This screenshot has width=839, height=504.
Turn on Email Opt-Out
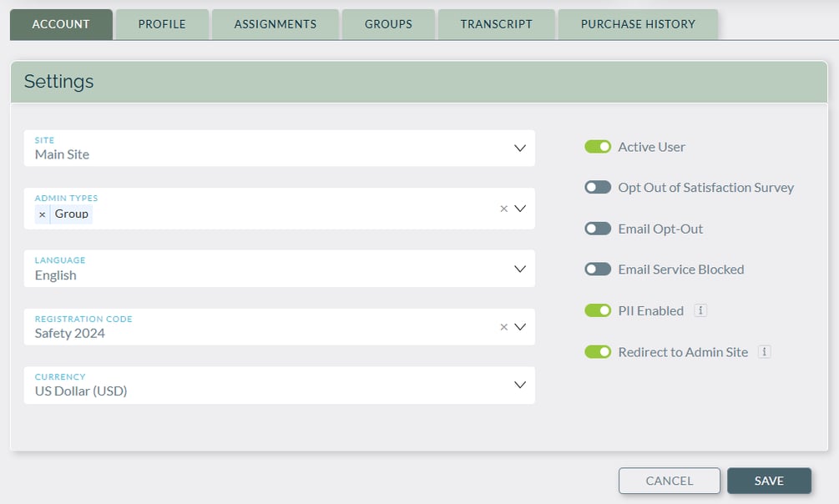(598, 228)
